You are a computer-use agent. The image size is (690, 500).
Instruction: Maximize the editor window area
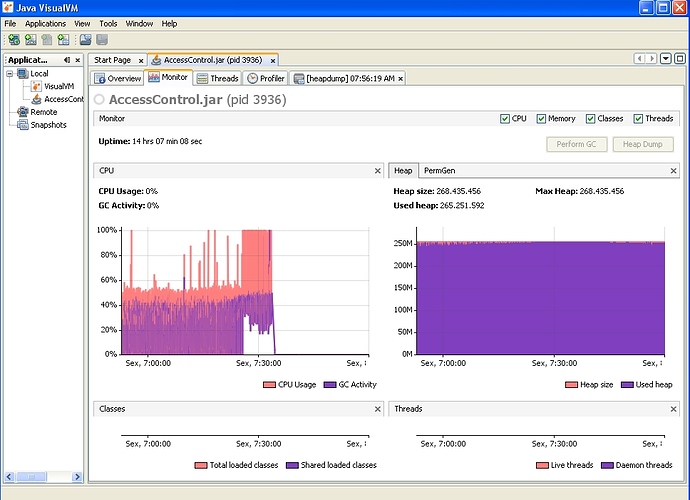click(680, 58)
